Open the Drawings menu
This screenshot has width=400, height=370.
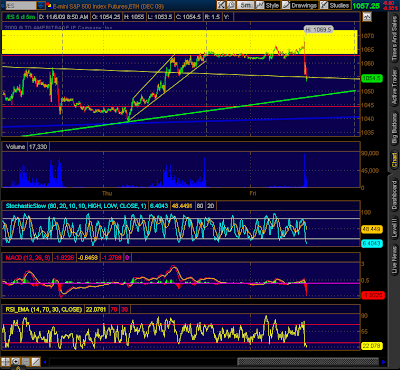click(299, 5)
